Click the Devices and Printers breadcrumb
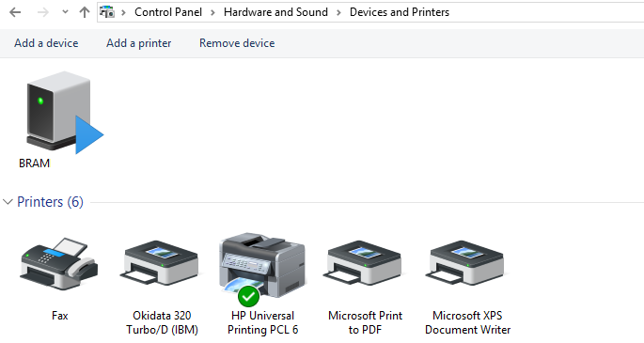This screenshot has width=644, height=343. coord(400,12)
